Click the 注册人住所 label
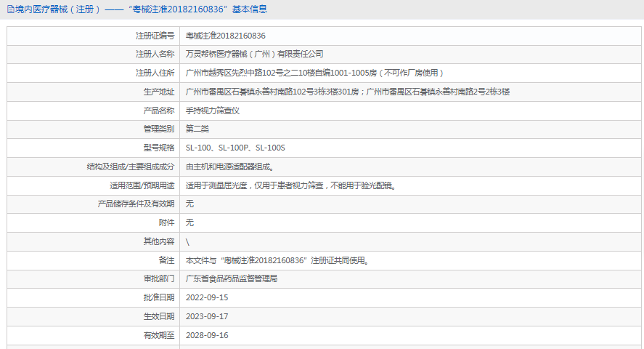Image resolution: width=644 pixels, height=349 pixels. pyautogui.click(x=155, y=73)
